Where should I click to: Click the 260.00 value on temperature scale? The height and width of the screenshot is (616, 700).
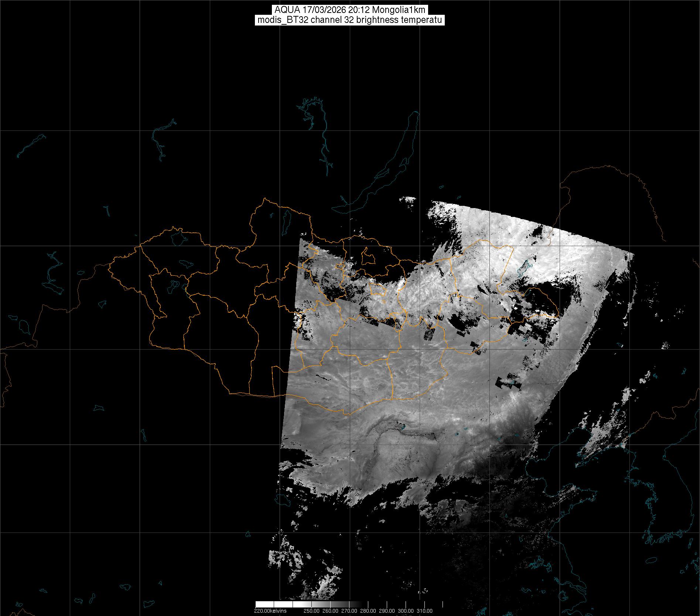tap(330, 611)
